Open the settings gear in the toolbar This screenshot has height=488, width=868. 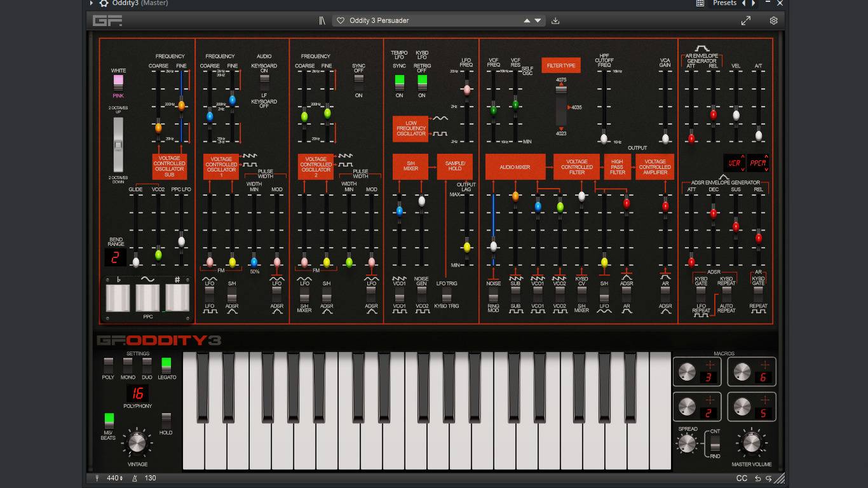pyautogui.click(x=773, y=20)
